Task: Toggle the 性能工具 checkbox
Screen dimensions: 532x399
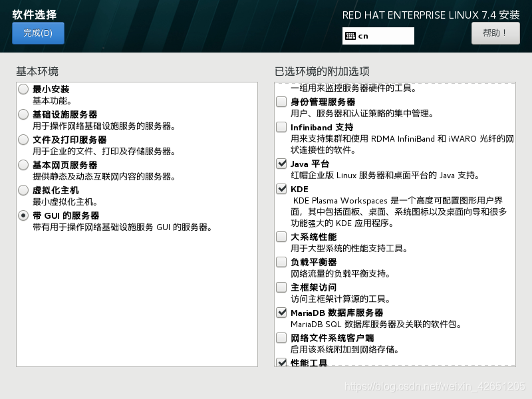Action: [281, 362]
